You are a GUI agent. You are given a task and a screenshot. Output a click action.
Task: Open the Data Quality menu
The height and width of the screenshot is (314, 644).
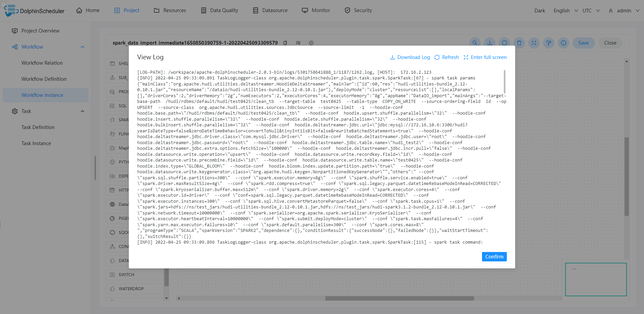tap(219, 10)
